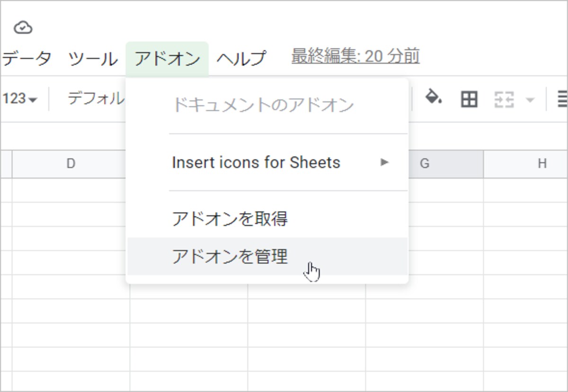Click the horizontal align icon
The image size is (568, 392).
pos(562,99)
